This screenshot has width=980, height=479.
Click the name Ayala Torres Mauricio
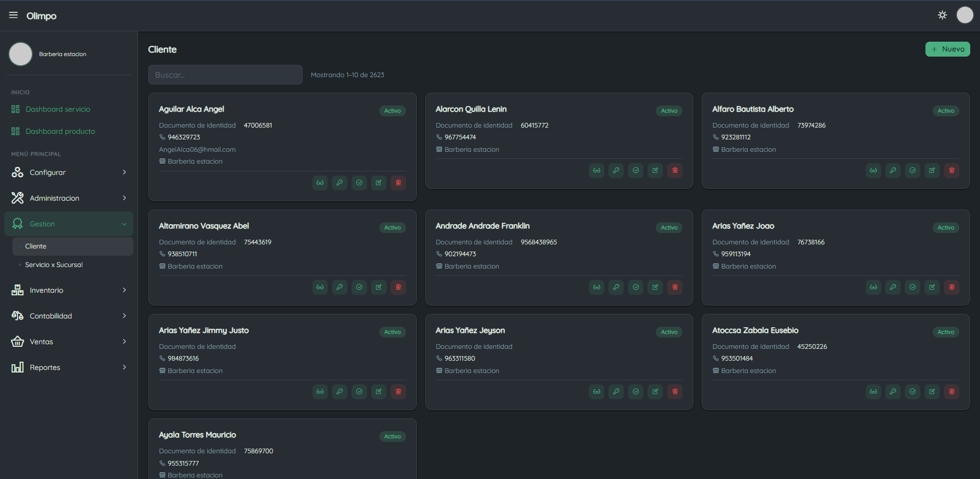click(x=198, y=435)
